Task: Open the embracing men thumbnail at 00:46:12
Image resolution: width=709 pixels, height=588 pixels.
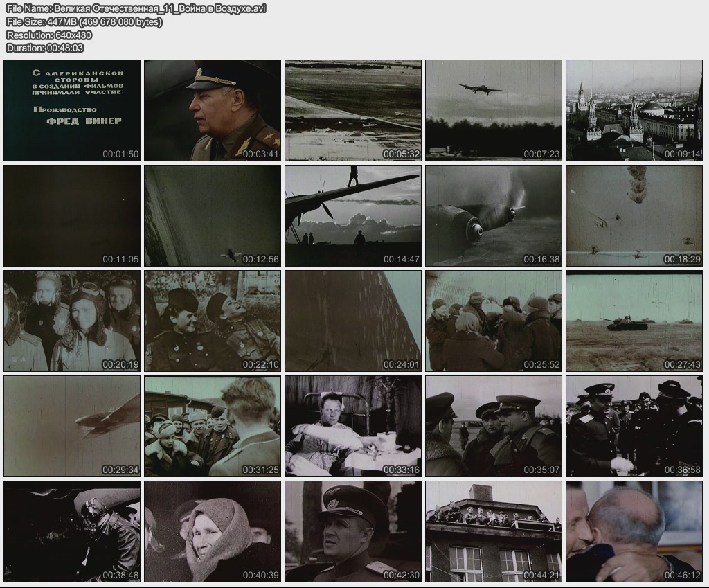Action: pyautogui.click(x=634, y=531)
